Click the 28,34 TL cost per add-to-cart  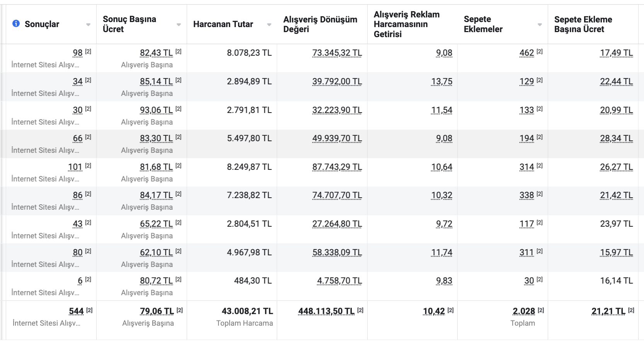pyautogui.click(x=616, y=139)
